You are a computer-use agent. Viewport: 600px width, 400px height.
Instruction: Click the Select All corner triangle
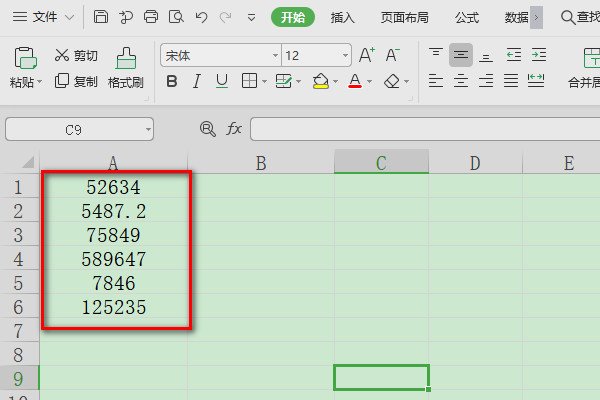[28, 162]
